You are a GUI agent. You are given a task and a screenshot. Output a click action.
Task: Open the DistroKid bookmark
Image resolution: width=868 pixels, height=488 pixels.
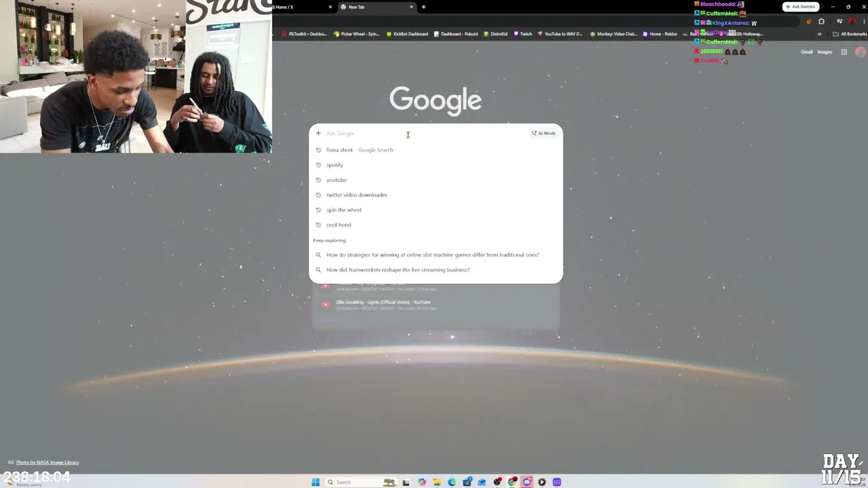[x=496, y=34]
